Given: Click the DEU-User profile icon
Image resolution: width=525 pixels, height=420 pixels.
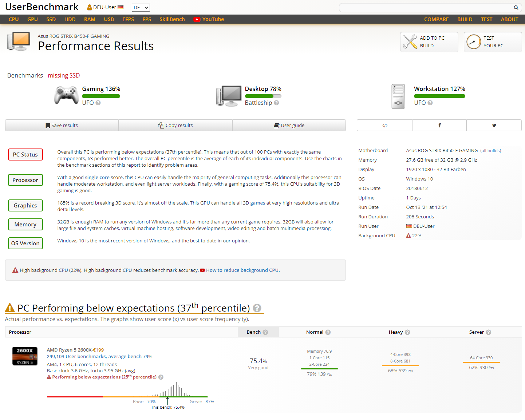Looking at the screenshot, I should 90,7.
